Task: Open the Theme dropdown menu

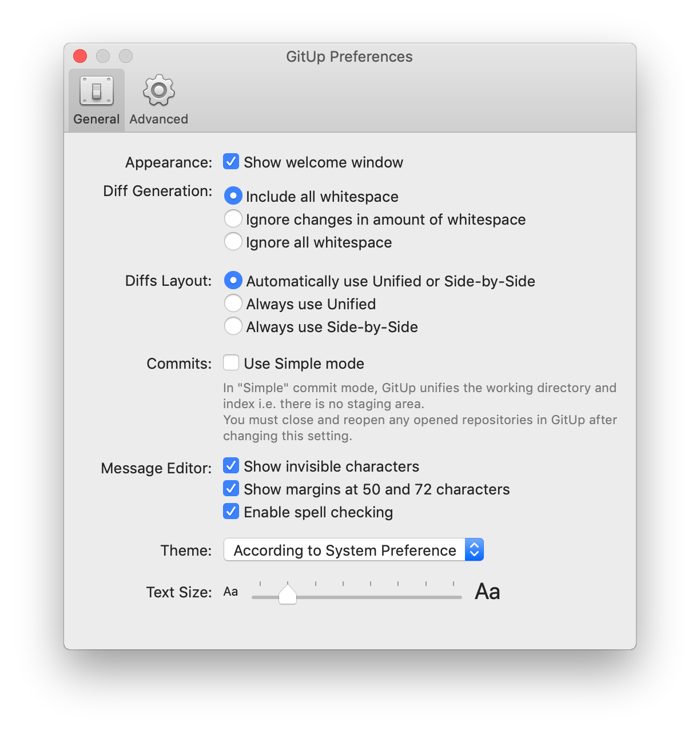Action: pyautogui.click(x=353, y=550)
